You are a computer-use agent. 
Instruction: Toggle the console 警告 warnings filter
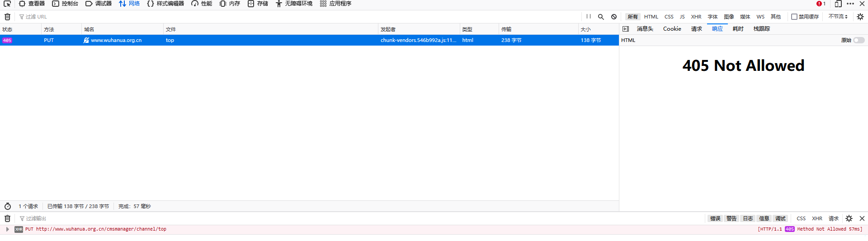pos(731,218)
